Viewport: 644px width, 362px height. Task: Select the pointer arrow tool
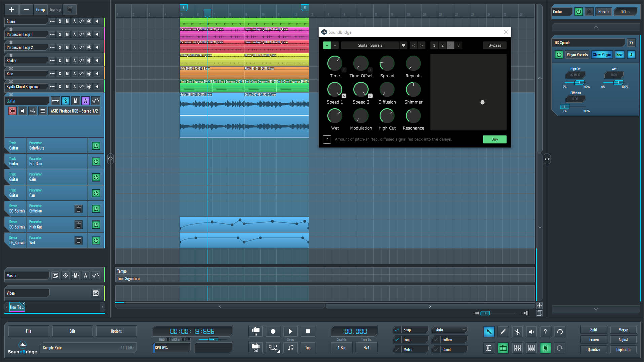pyautogui.click(x=489, y=332)
